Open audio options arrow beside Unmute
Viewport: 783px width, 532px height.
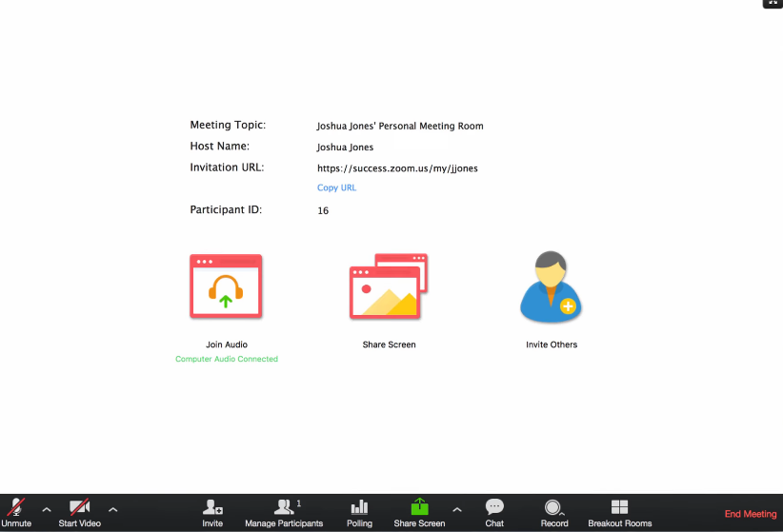pos(47,510)
